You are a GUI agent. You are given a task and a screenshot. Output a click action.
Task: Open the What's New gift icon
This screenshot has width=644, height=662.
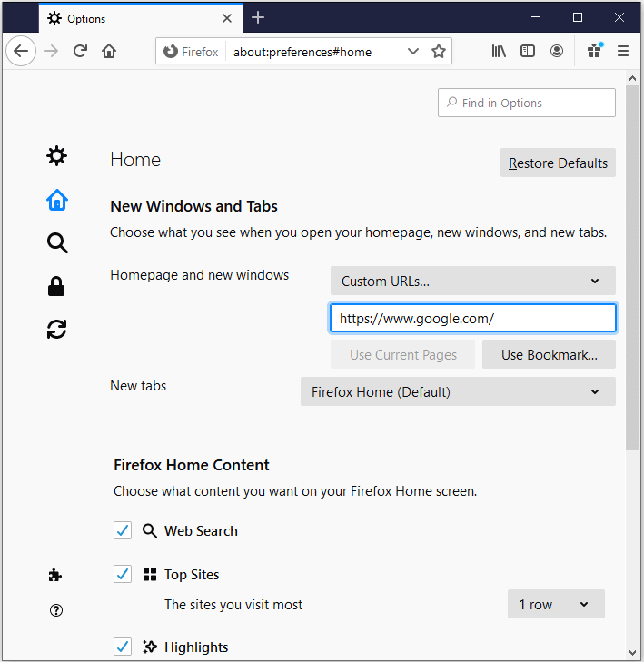pyautogui.click(x=595, y=51)
